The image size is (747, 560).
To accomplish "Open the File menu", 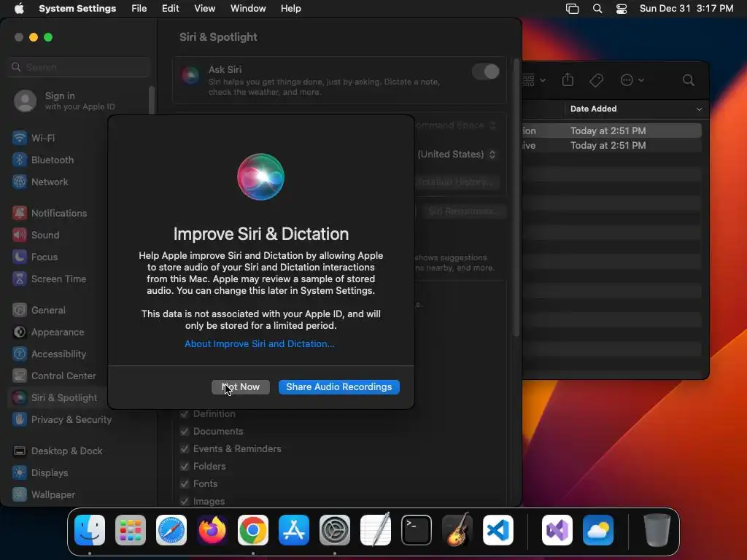I will coord(139,8).
